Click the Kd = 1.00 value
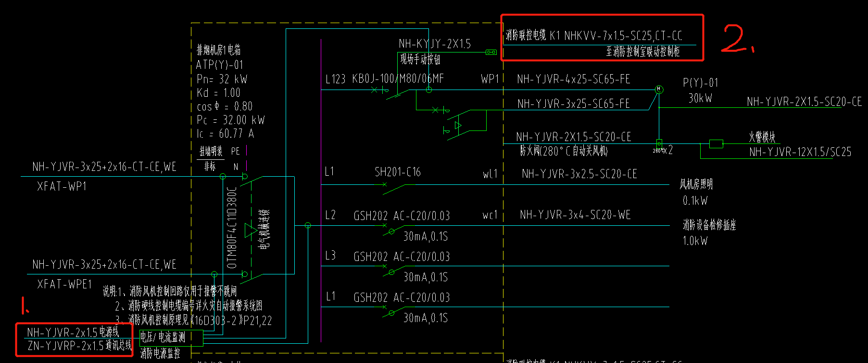This screenshot has height=363, width=868. [x=218, y=92]
